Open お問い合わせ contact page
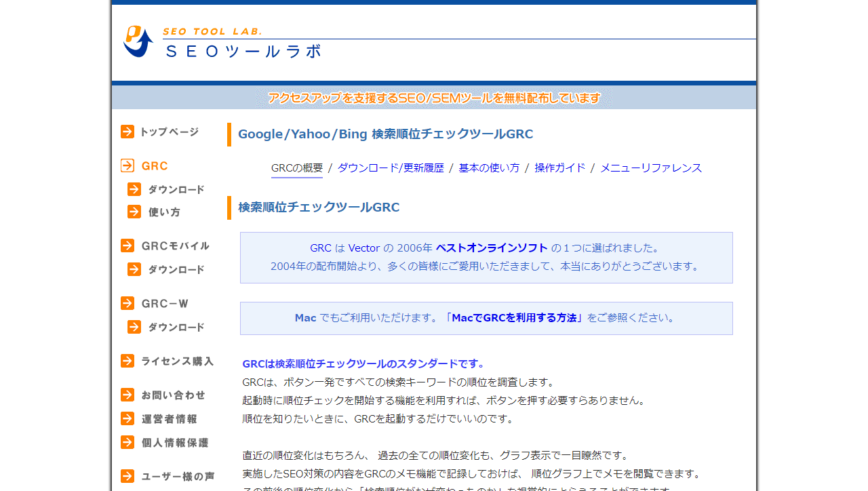Screen dimensions: 868x491 (174, 395)
